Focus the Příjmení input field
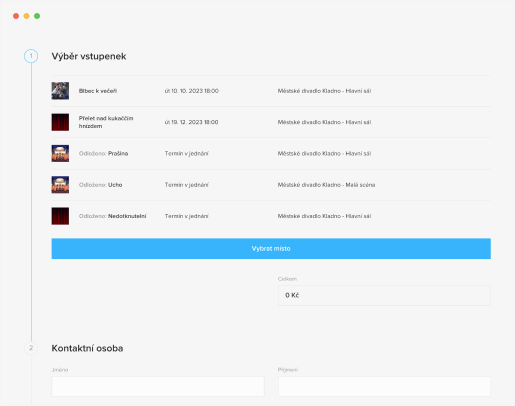 pyautogui.click(x=384, y=386)
